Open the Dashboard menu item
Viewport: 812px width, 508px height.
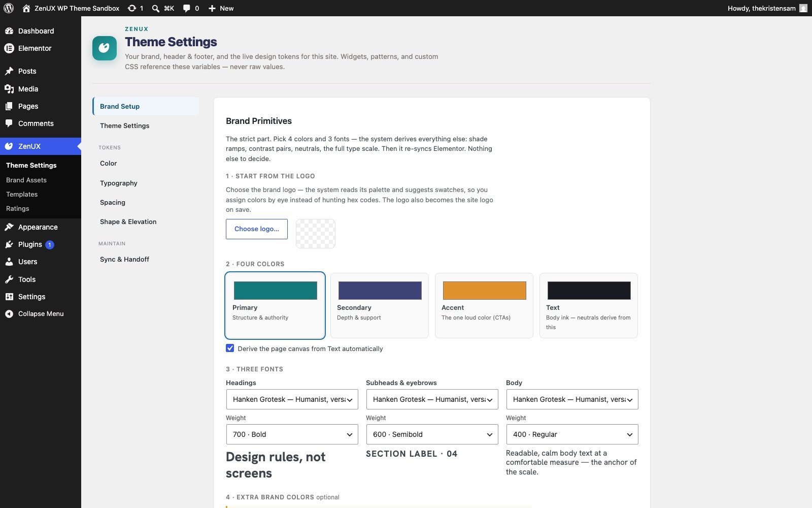pos(41,31)
